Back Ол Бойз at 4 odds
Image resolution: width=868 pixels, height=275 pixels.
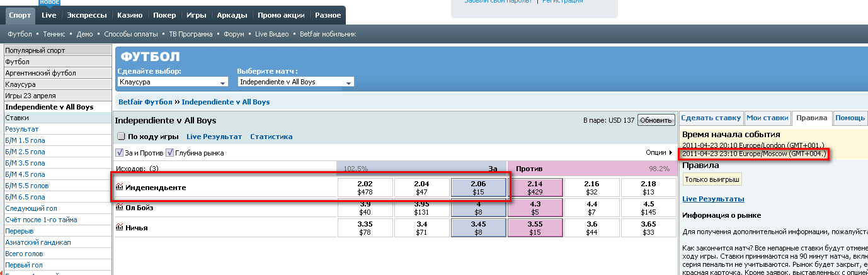(479, 208)
